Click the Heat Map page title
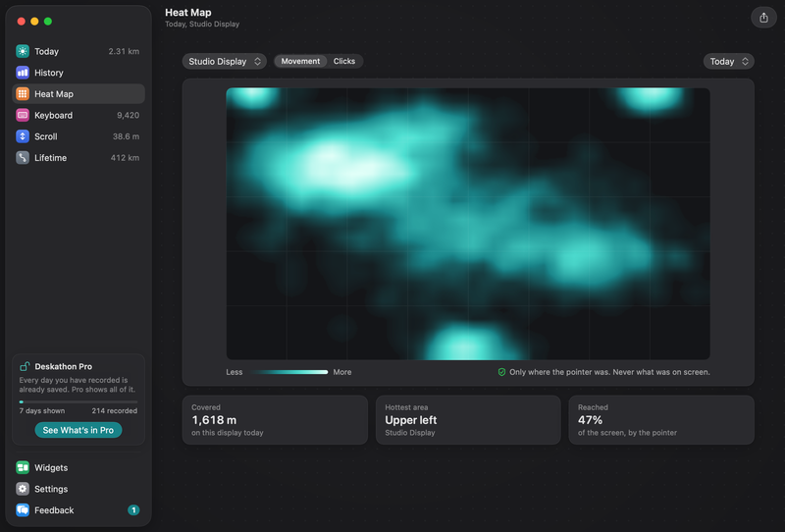785x532 pixels. click(188, 13)
